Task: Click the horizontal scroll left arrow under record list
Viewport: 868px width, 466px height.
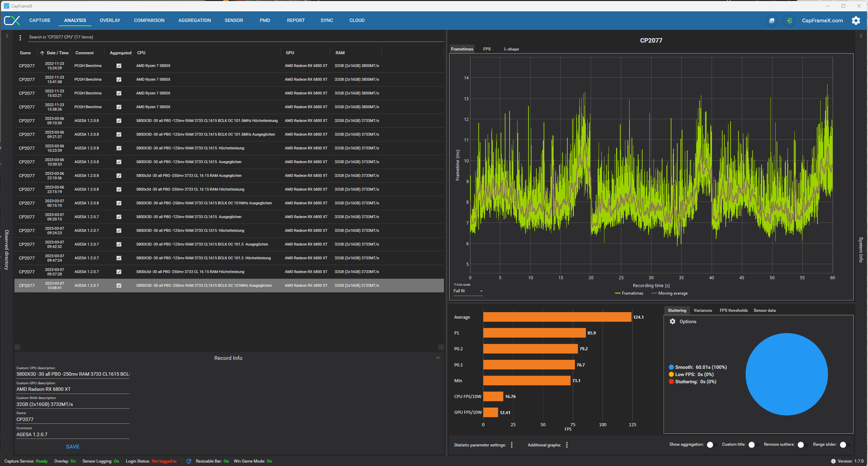Action: [x=18, y=347]
